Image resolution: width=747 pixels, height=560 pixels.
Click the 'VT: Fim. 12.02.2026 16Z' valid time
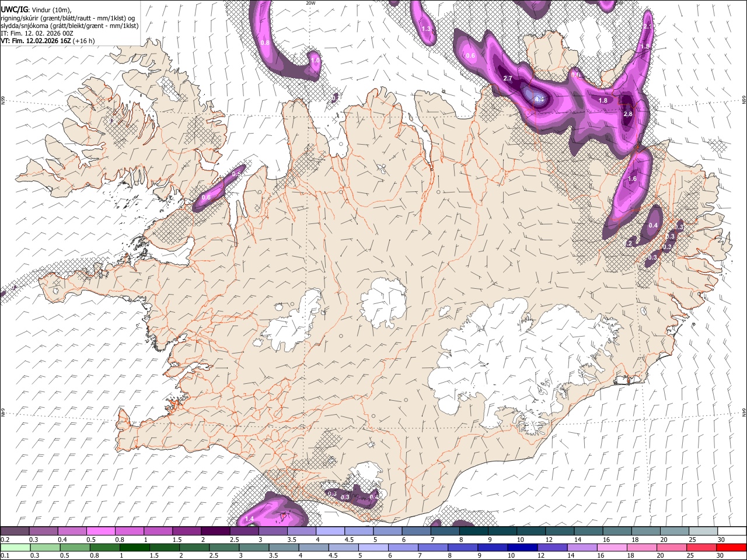click(x=36, y=41)
